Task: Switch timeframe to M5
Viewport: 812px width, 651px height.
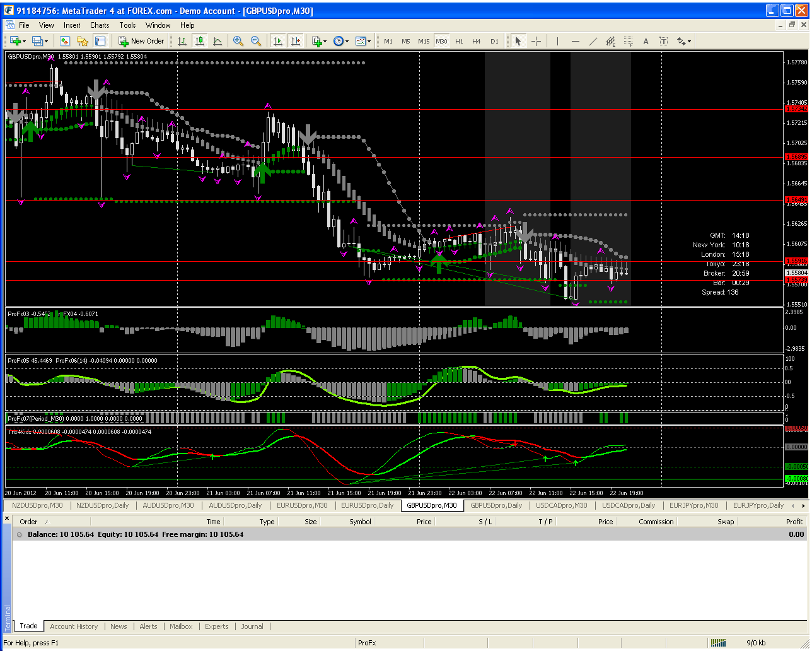Action: (406, 41)
